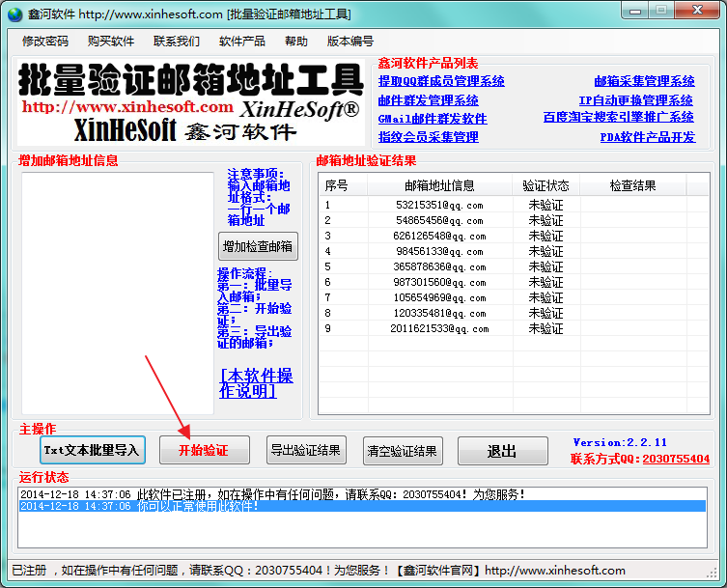Viewport: 727px width, 588px height.
Task: Select row 2011621533@qq.com
Action: coord(515,328)
